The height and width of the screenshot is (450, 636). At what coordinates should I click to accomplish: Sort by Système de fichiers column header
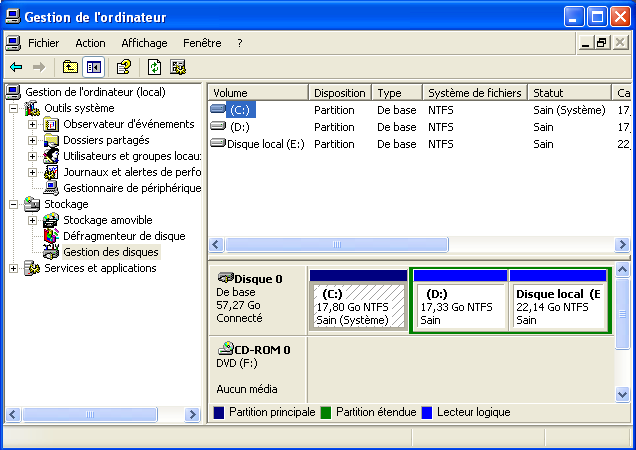click(x=475, y=93)
